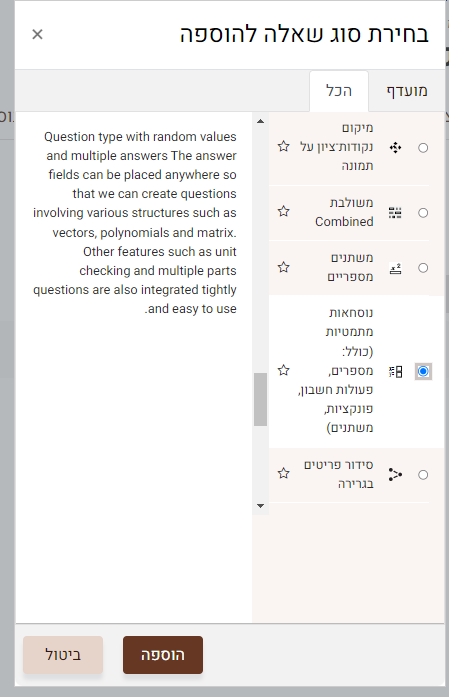Screen dimensions: 449x697
Task: Select the משולבת Combined radio button
Action: click(x=423, y=213)
